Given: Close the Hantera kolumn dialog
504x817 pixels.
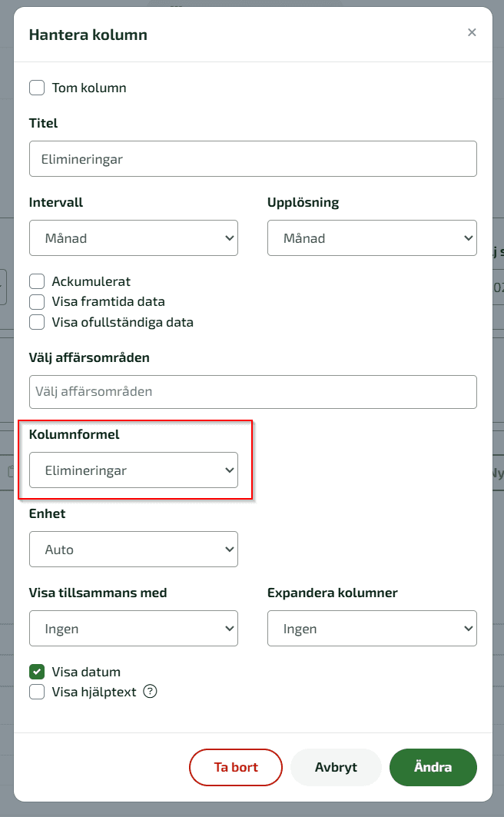Looking at the screenshot, I should click(472, 32).
